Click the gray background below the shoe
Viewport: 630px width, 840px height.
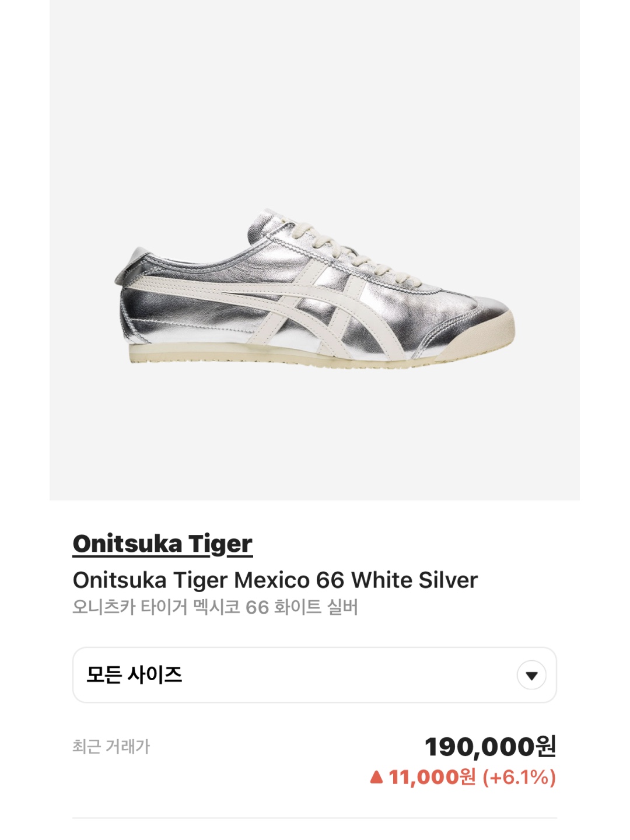314,435
